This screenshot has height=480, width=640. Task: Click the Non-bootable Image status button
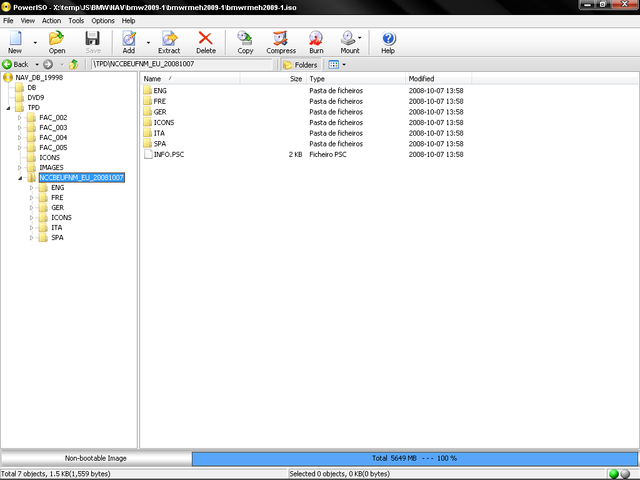point(96,458)
